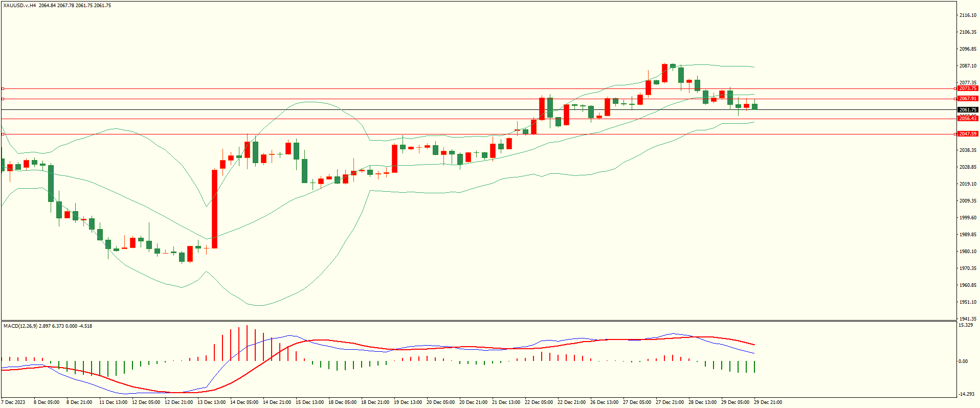Select the left handle of the 2047.59 line
This screenshot has width=980, height=408.
3,134
